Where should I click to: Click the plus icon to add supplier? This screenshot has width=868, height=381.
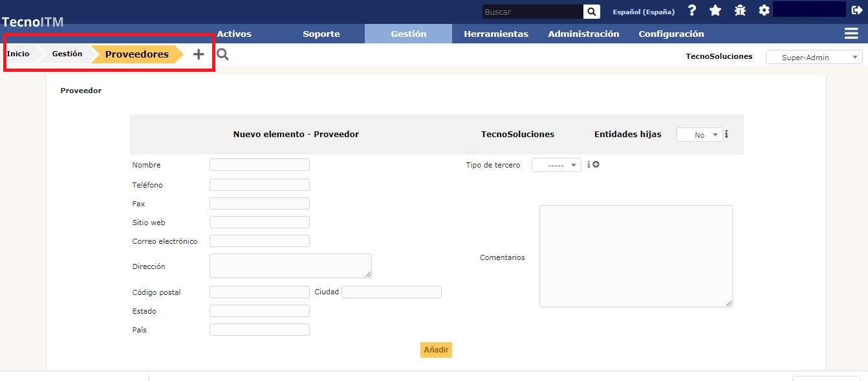click(199, 54)
